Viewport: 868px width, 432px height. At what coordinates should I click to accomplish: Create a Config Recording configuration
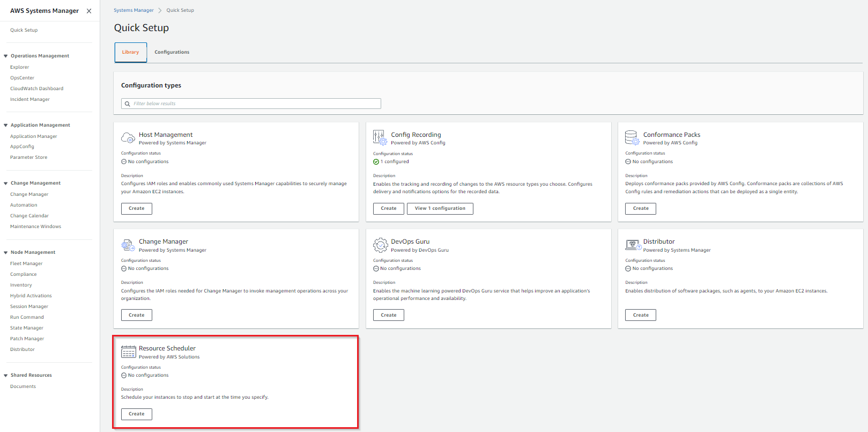(389, 208)
